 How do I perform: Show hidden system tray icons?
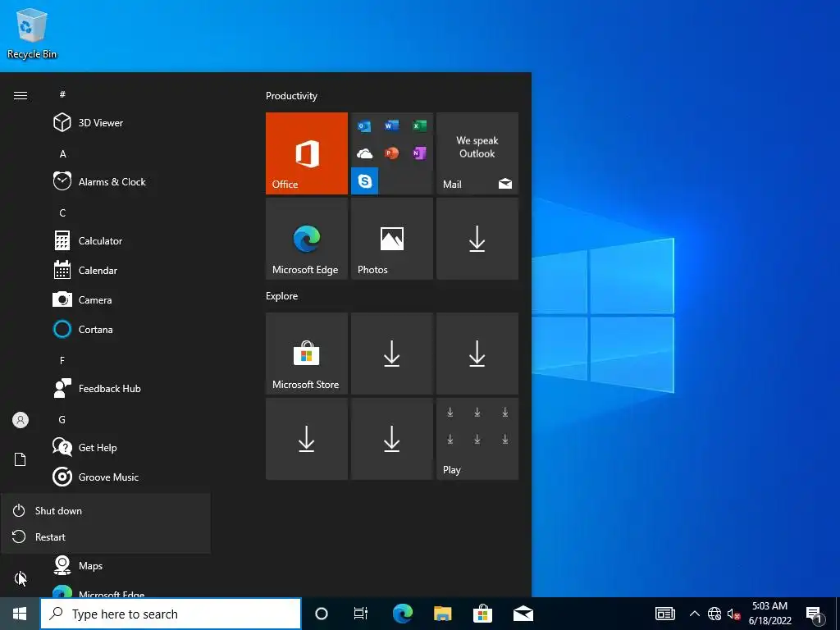(694, 614)
